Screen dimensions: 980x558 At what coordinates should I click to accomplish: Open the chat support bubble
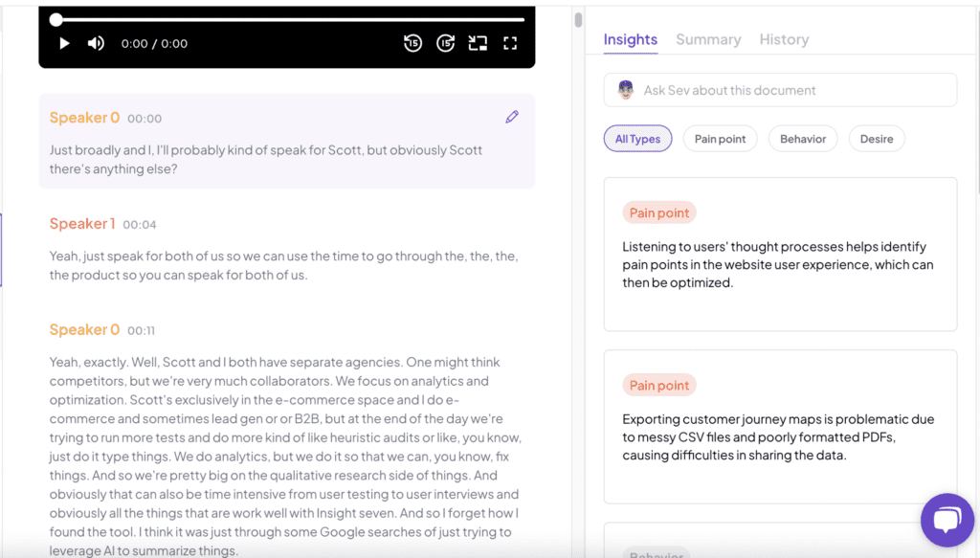pos(947,520)
